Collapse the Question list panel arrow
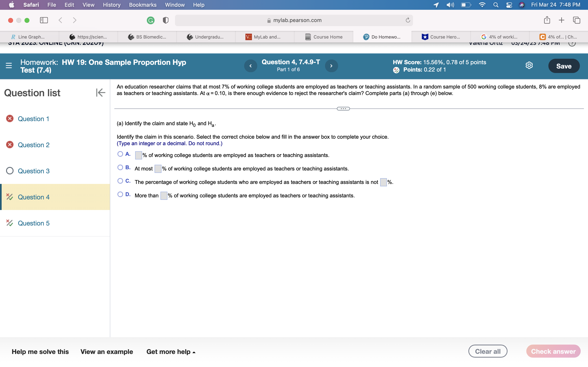Image resolution: width=588 pixels, height=367 pixels. (x=100, y=93)
